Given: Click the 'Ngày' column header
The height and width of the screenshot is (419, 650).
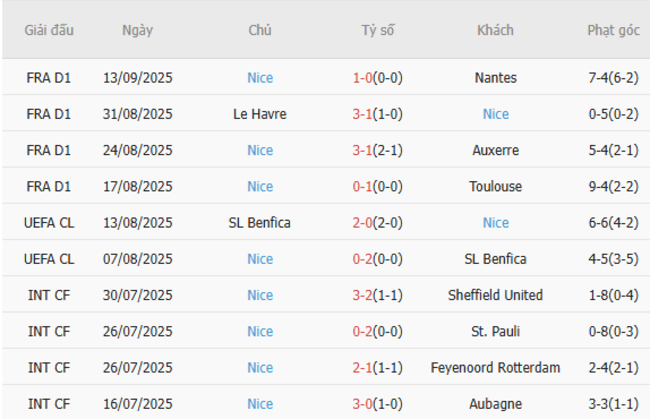Looking at the screenshot, I should [x=138, y=30].
